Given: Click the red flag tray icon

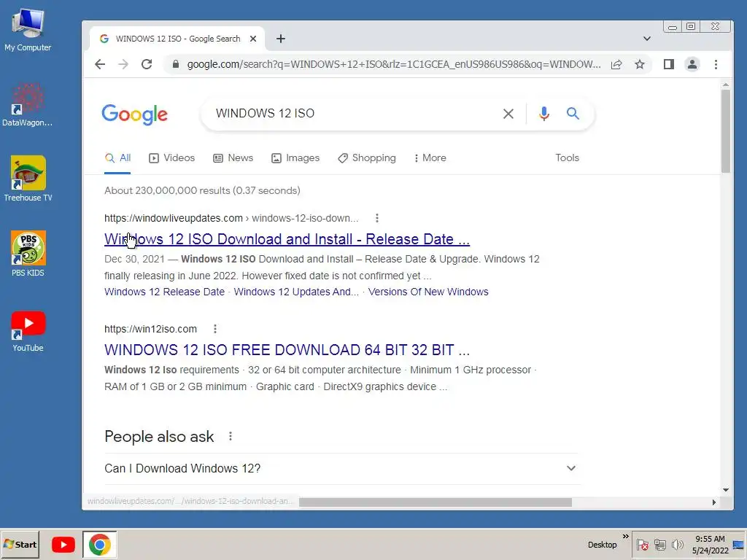Looking at the screenshot, I should click(x=642, y=545).
